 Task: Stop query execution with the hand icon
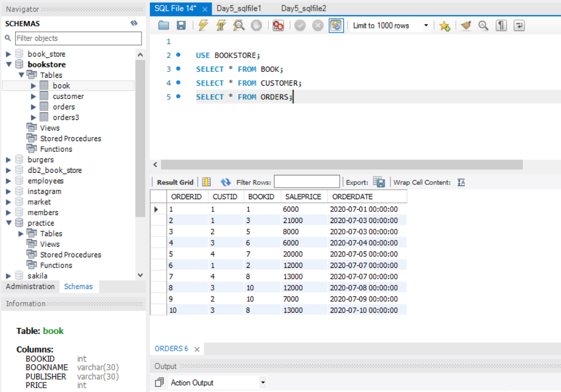256,25
